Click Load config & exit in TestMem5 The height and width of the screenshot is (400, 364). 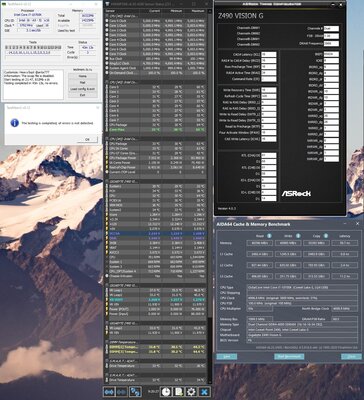tap(83, 89)
